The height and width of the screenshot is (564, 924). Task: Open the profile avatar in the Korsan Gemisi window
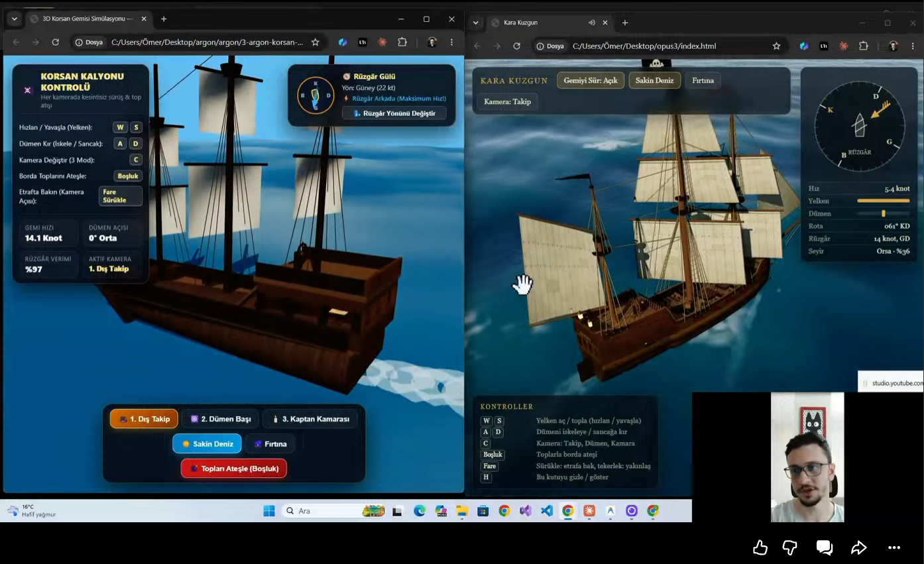(x=432, y=42)
